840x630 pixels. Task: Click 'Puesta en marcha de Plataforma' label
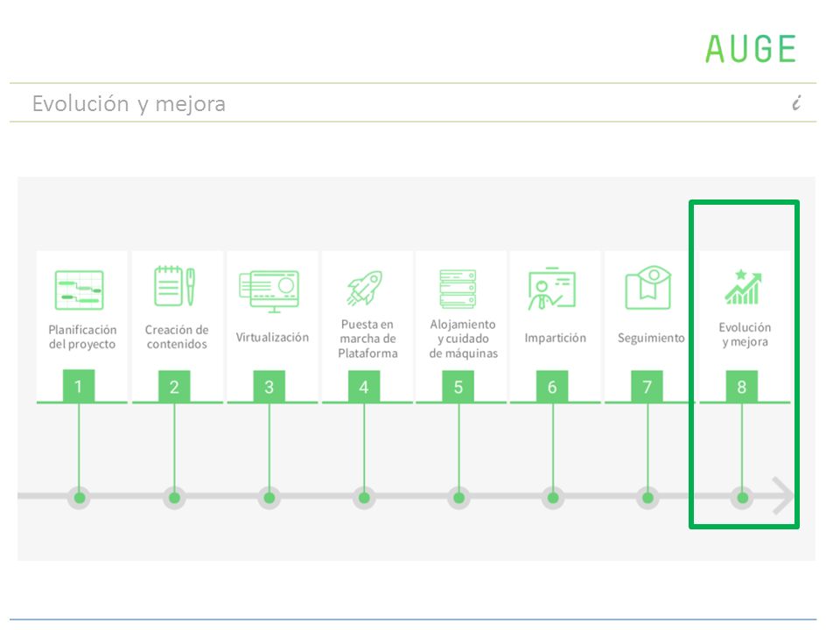point(367,339)
